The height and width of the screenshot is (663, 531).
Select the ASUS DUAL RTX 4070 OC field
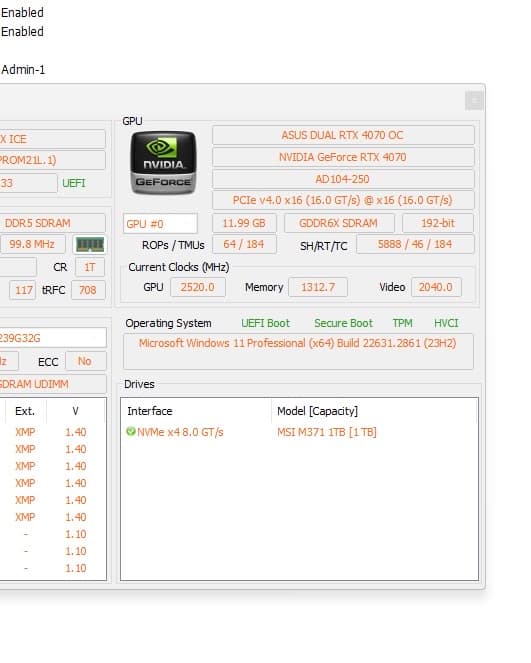(x=343, y=135)
